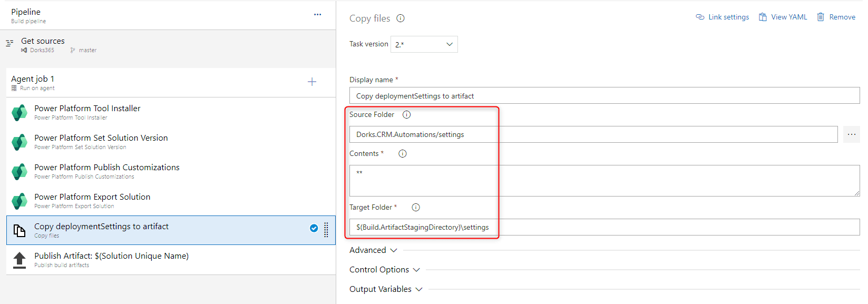This screenshot has width=868, height=304.
Task: Click the Export Solution task icon
Action: pyautogui.click(x=19, y=201)
